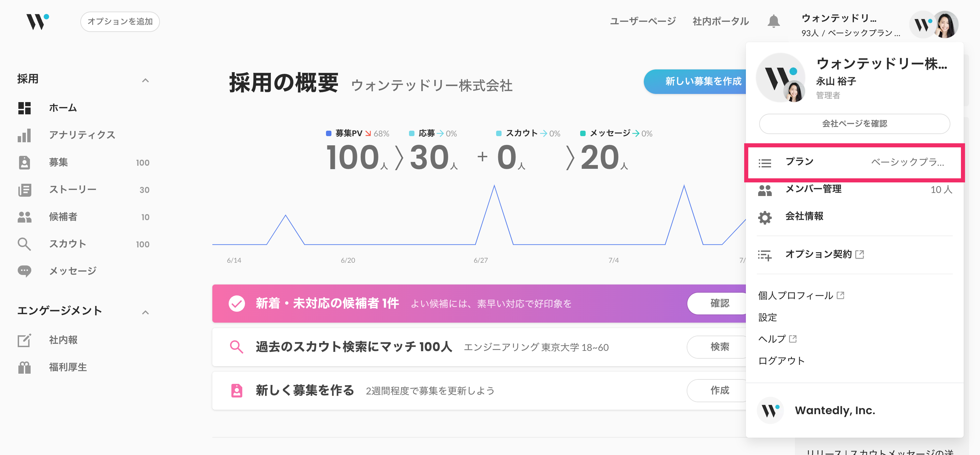Viewport: 980px width, 455px height.
Task: Open スカウト in the sidebar
Action: tap(84, 244)
